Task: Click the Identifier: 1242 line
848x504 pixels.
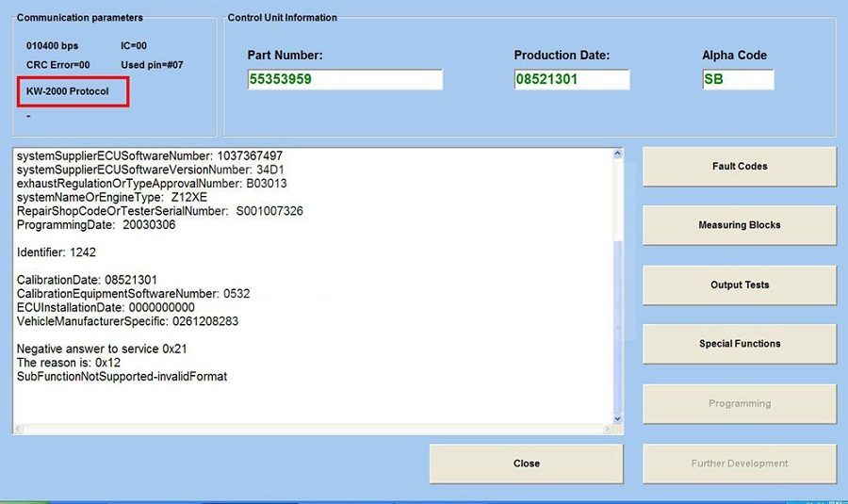Action: pos(57,252)
